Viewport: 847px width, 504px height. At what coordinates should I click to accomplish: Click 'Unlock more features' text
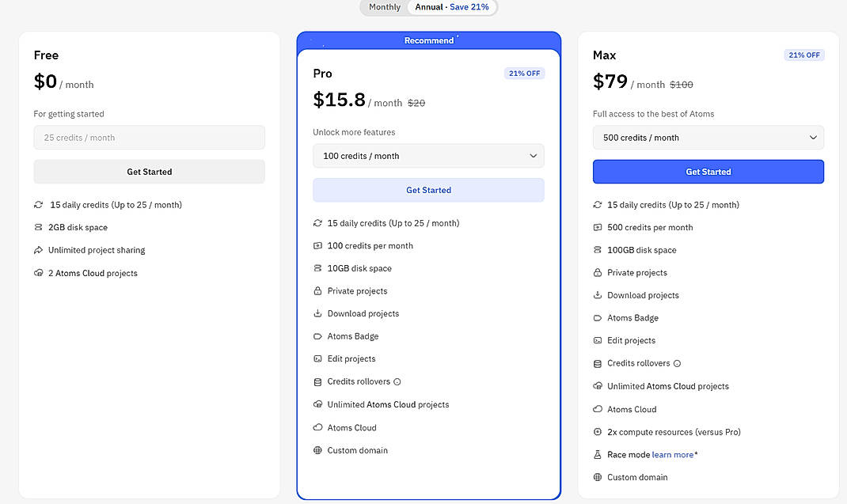[x=354, y=132]
